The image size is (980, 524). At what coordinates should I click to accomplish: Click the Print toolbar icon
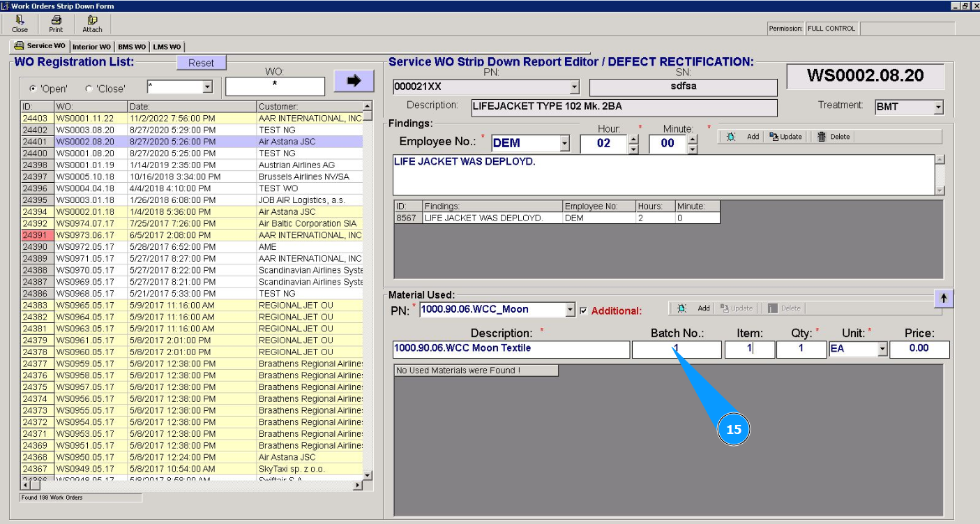pos(56,24)
